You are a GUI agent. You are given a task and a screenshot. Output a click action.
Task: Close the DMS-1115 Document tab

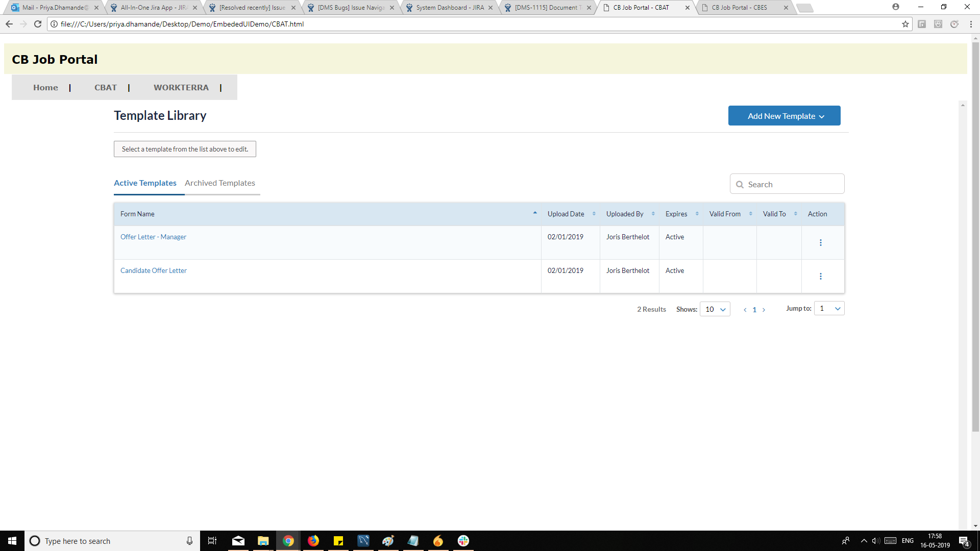click(589, 8)
